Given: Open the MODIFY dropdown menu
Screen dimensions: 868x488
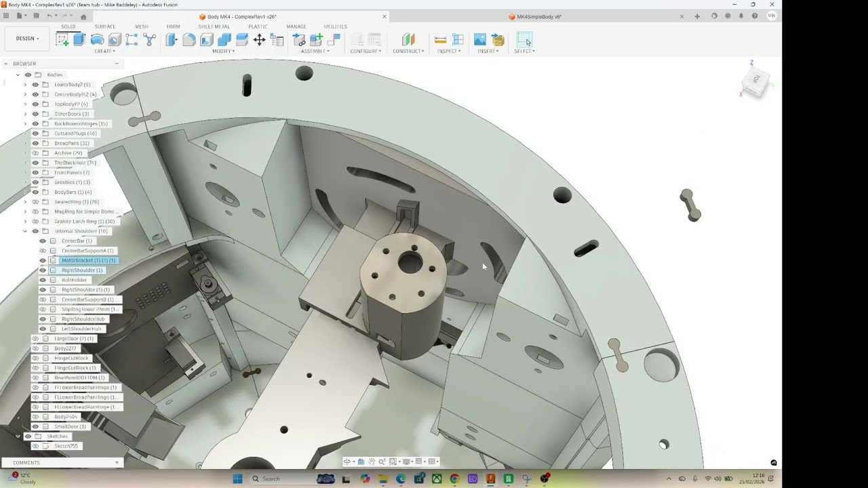Looking at the screenshot, I should (223, 52).
